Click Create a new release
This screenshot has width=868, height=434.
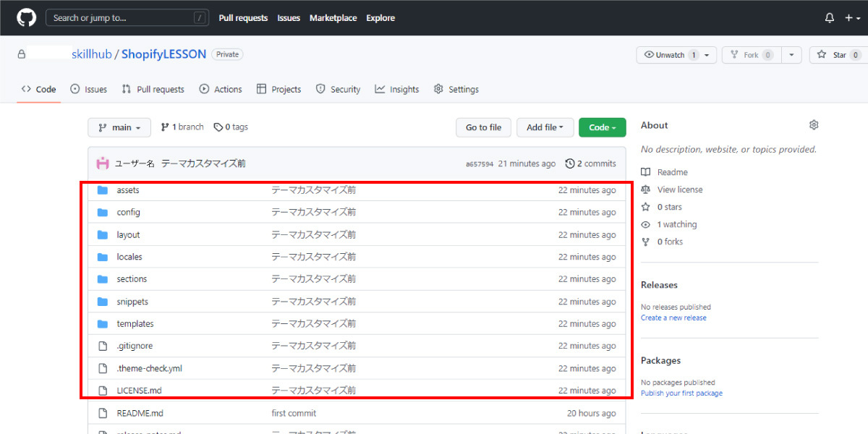click(x=673, y=318)
